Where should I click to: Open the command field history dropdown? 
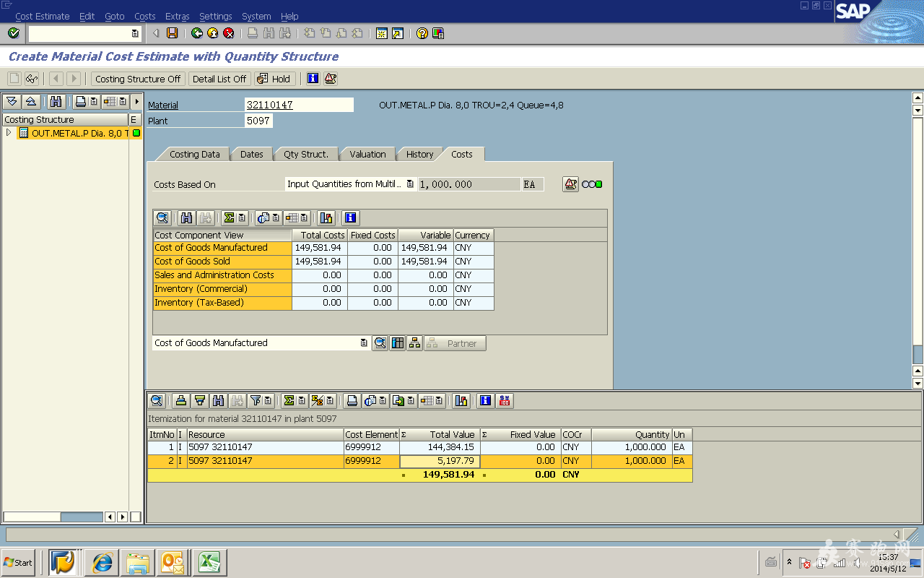[135, 33]
